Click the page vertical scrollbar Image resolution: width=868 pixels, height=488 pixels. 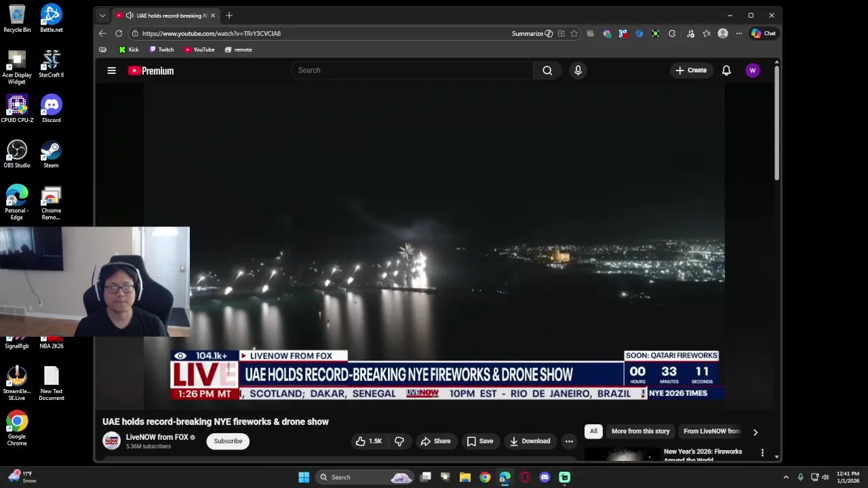pos(777,122)
